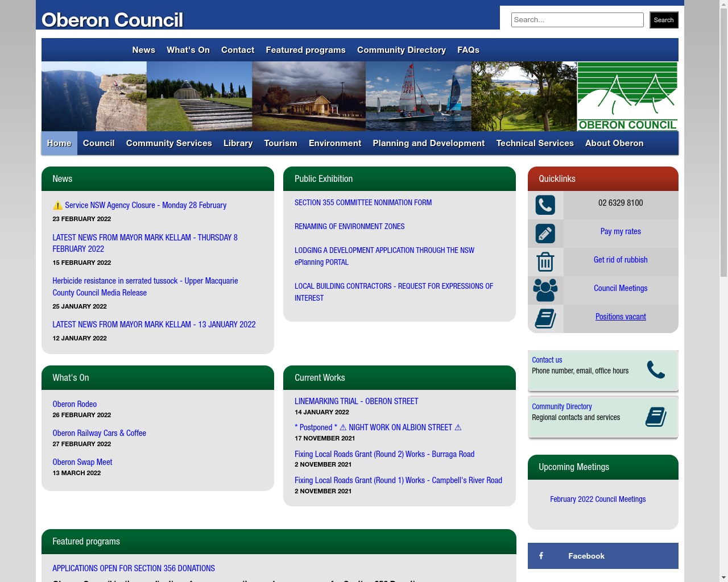Image resolution: width=728 pixels, height=582 pixels.
Task: Click the News panel header
Action: pyautogui.click(x=158, y=178)
